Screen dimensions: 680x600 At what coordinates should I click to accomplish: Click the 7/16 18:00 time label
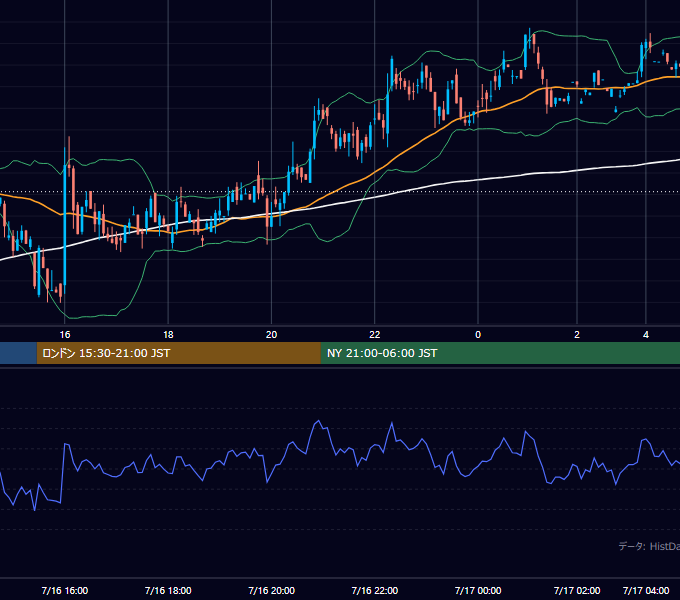[x=168, y=590]
